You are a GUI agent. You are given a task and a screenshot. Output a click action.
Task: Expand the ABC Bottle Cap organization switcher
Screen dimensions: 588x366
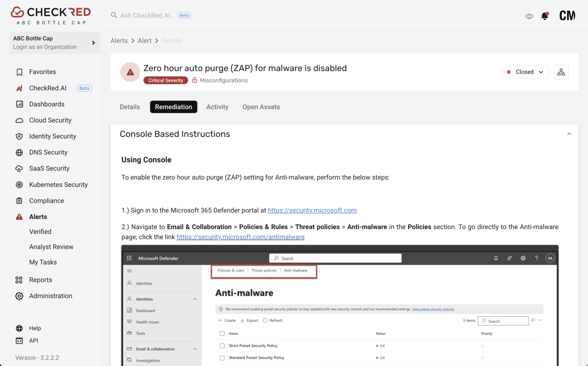pyautogui.click(x=54, y=42)
